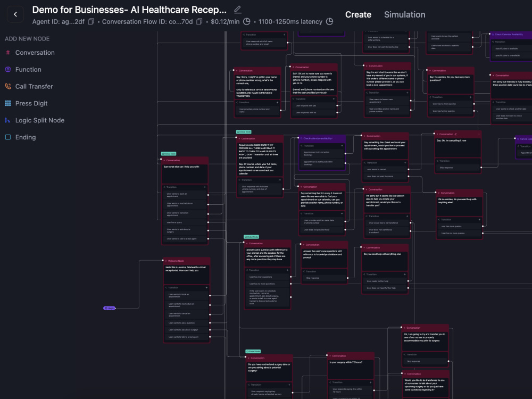Select 'User has more questions' transition
The height and width of the screenshot is (399, 532).
tap(268, 277)
